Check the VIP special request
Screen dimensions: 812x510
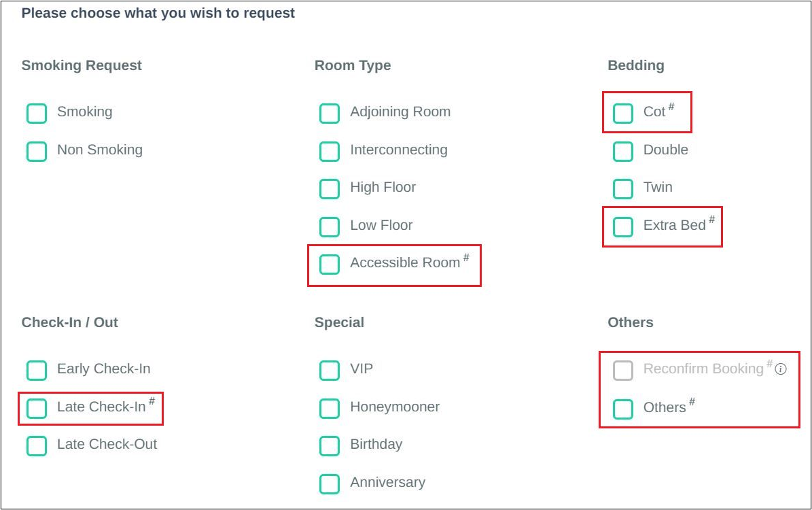pos(330,371)
